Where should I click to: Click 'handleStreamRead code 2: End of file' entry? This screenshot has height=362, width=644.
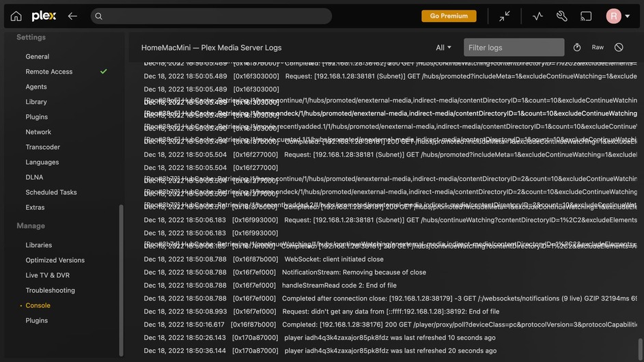(339, 286)
